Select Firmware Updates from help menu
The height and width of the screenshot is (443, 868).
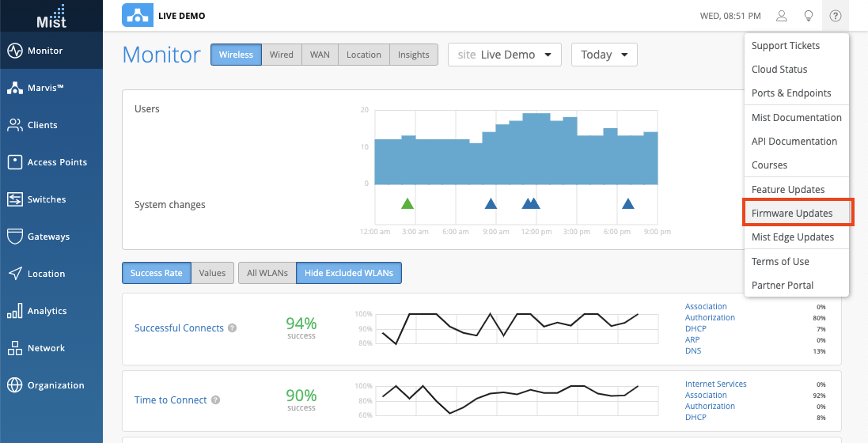click(x=792, y=214)
